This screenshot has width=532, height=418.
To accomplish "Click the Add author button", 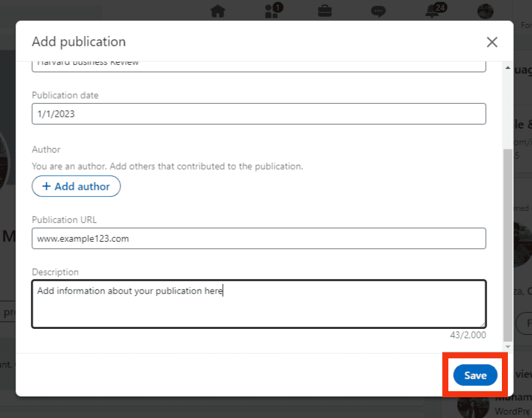I will [x=76, y=186].
